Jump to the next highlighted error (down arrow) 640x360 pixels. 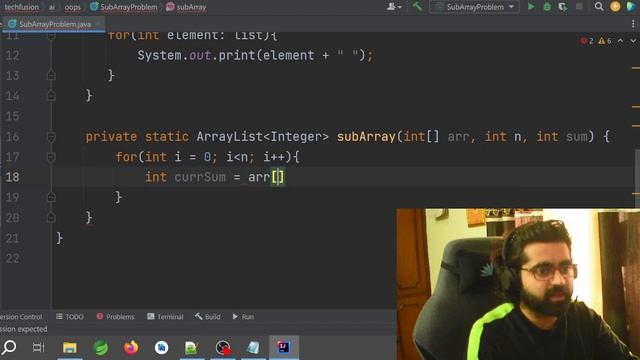[633, 41]
